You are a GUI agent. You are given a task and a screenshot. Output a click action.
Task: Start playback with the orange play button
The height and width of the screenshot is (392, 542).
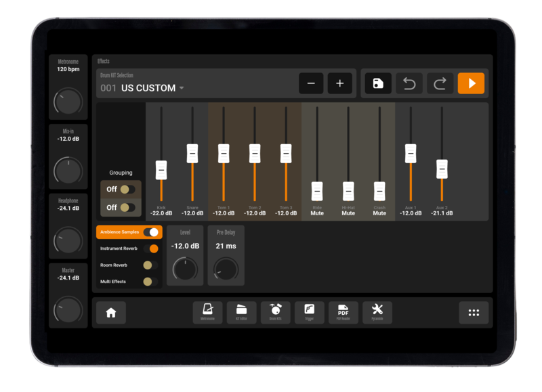click(x=471, y=83)
